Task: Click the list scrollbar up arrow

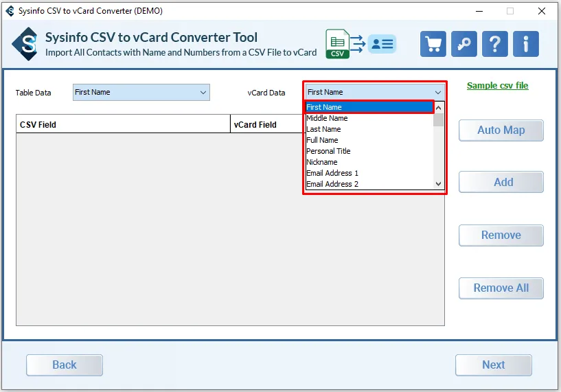Action: coord(438,107)
